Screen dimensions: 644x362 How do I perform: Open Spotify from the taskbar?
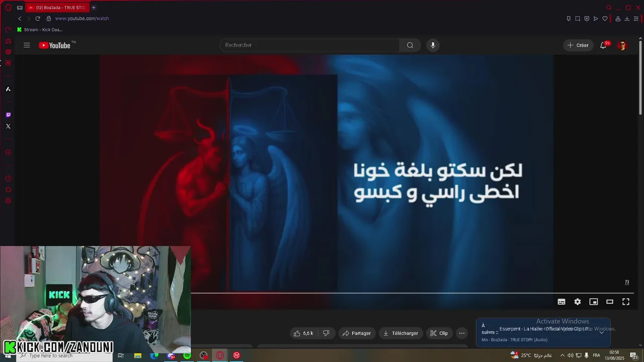[x=187, y=355]
